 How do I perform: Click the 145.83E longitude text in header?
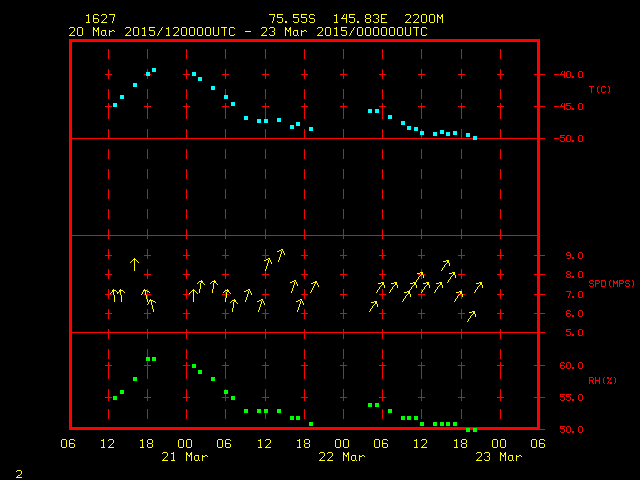click(x=363, y=19)
